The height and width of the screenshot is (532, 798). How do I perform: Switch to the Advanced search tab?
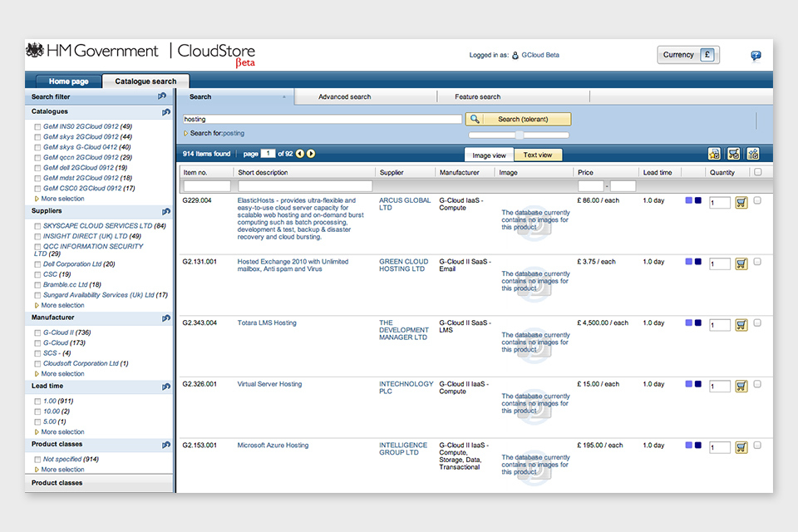pos(344,96)
